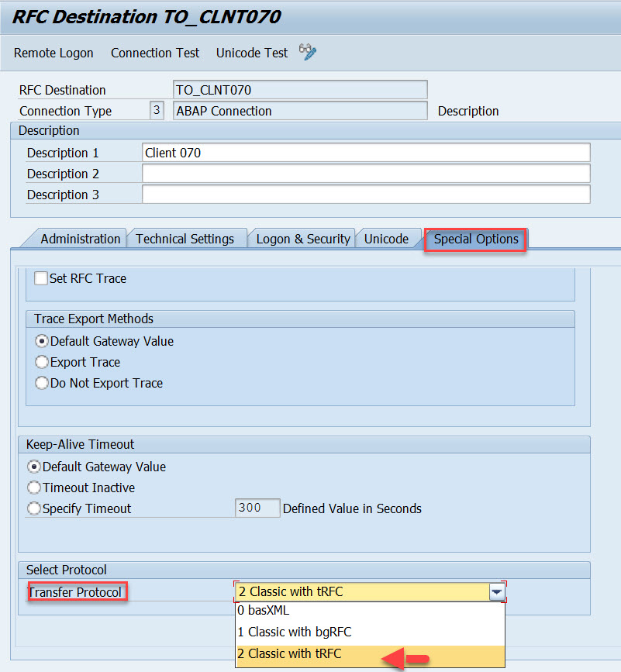Click the Description 2 text field
The height and width of the screenshot is (672, 621).
click(x=366, y=174)
